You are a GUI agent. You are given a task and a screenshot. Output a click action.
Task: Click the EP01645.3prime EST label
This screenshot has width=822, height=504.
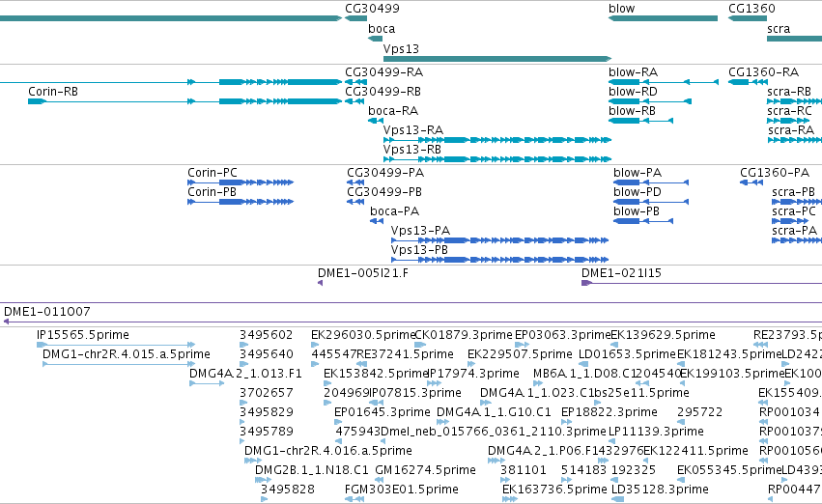tap(383, 413)
